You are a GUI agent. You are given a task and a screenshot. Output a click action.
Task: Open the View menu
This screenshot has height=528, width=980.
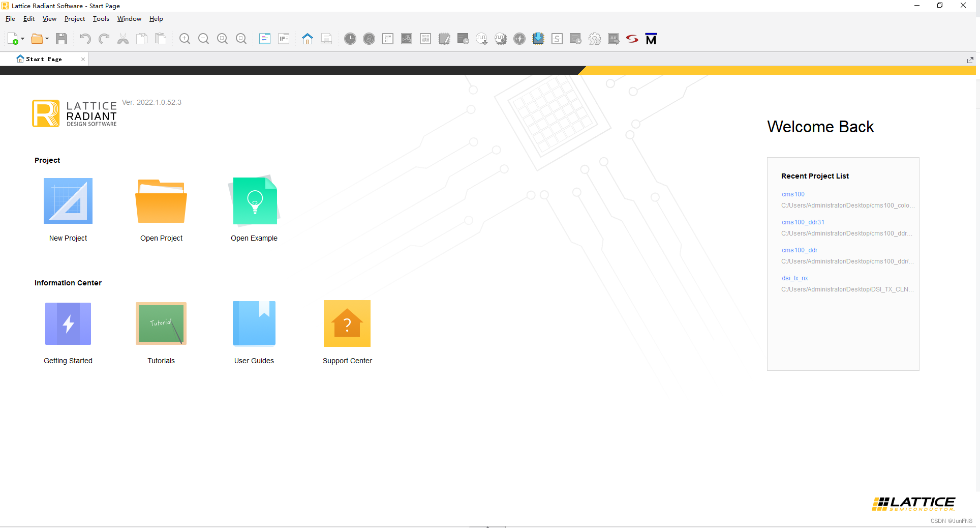click(49, 19)
